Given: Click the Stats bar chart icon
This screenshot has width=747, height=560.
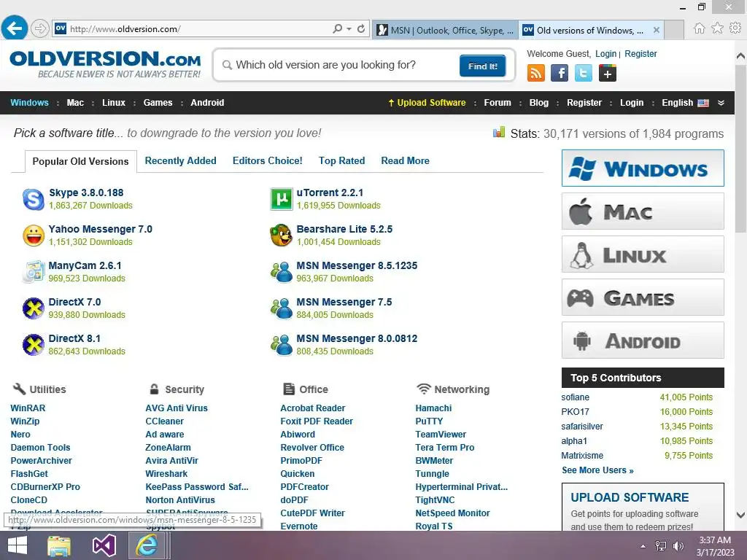Looking at the screenshot, I should click(499, 133).
